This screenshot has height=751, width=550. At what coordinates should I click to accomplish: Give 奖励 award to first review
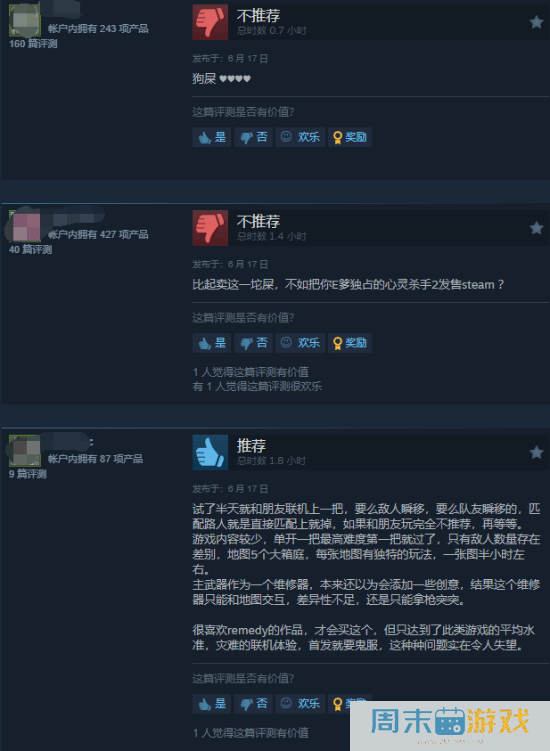[350, 137]
